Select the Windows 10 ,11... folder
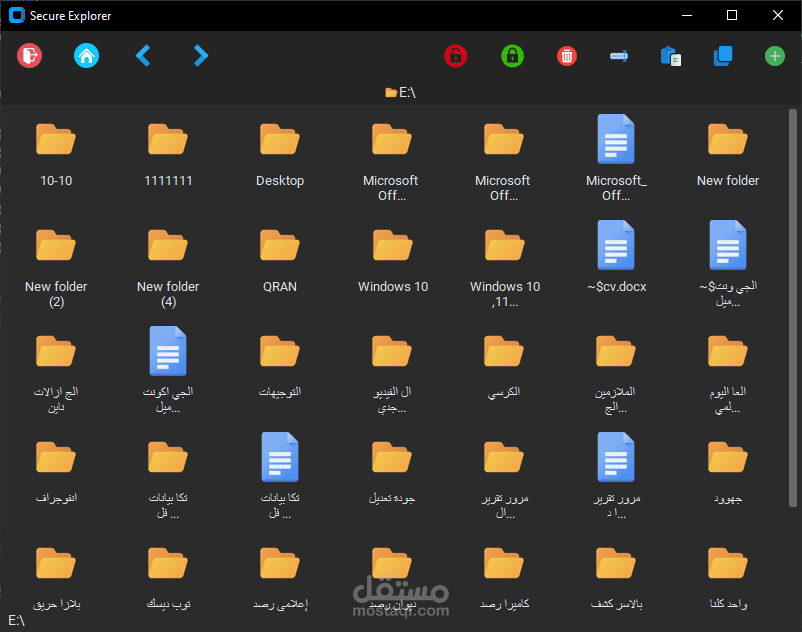Viewport: 802px width, 632px height. pos(504,267)
